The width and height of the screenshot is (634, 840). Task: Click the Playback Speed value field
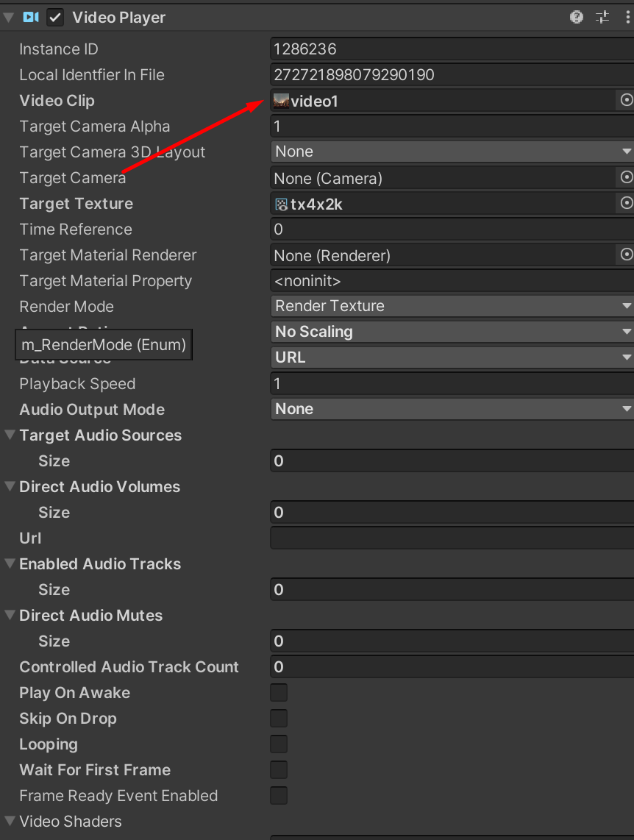point(452,384)
